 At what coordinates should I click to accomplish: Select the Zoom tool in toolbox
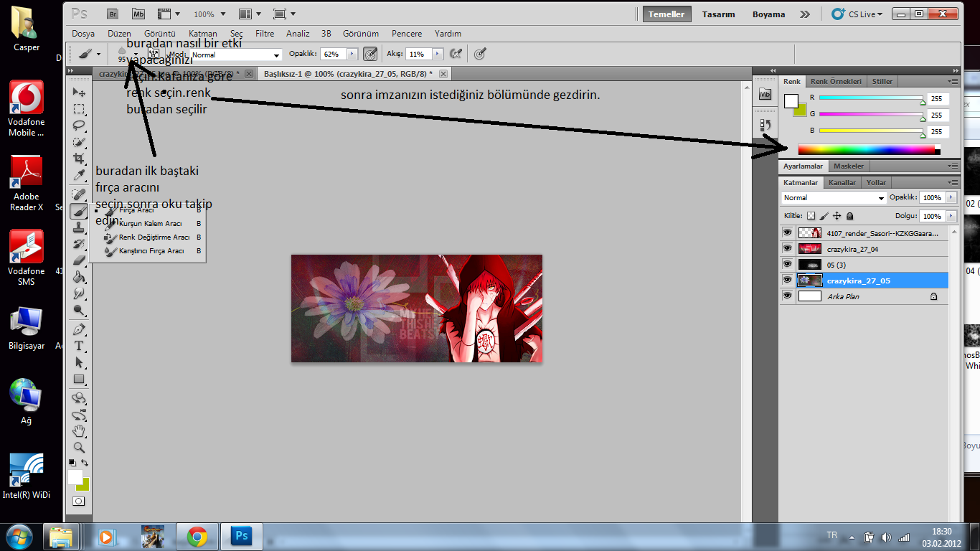tap(79, 448)
